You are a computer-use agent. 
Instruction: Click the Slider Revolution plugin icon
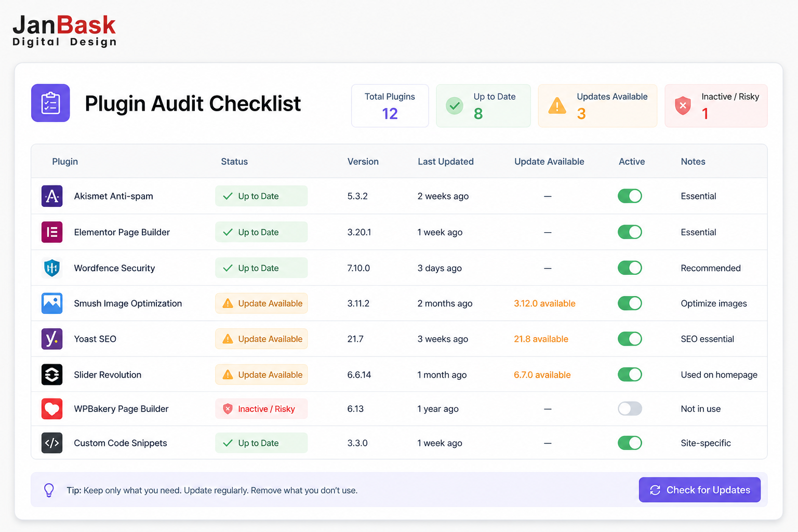[52, 375]
